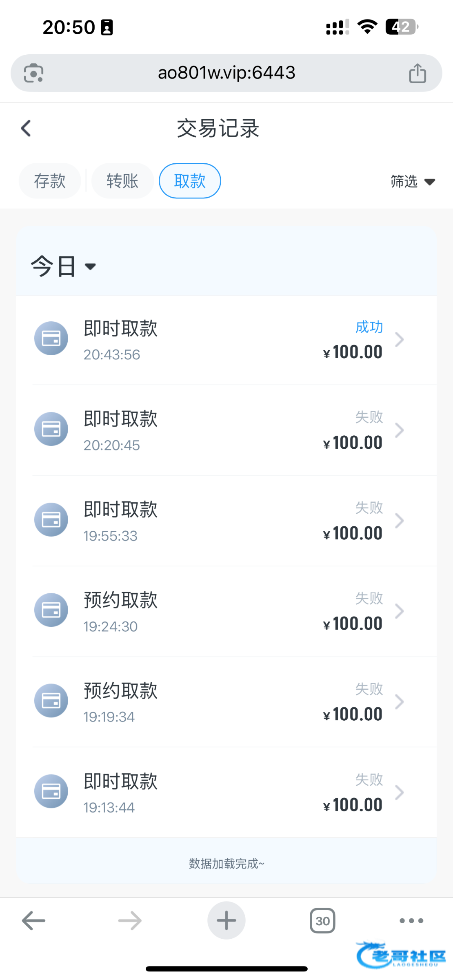The height and width of the screenshot is (980, 453).
Task: Tap the browser back arrow at bottom
Action: 33,921
